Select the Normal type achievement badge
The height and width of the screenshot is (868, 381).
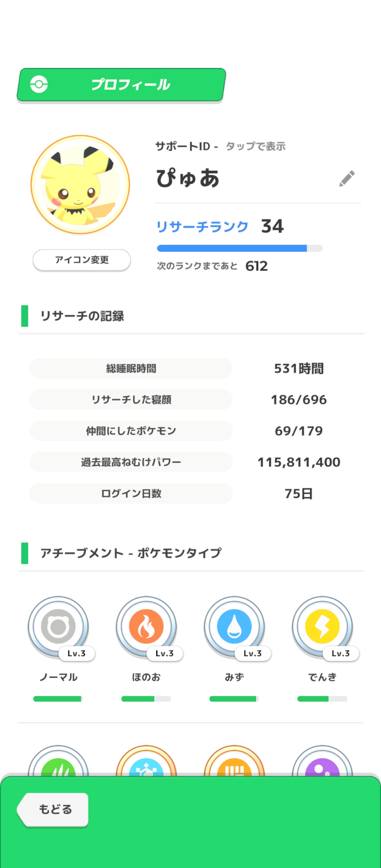coord(59,627)
